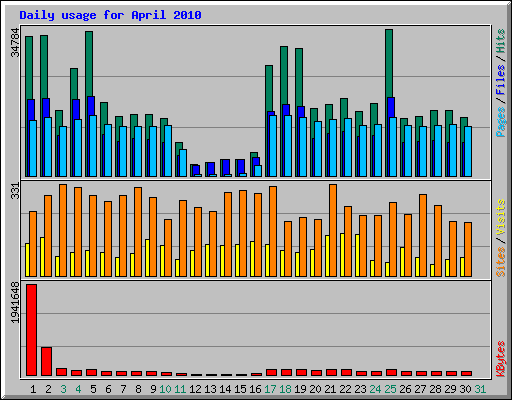Viewport: 512px width, 400px height.
Task: Click the green day "25" x-axis label
Action: tap(390, 389)
